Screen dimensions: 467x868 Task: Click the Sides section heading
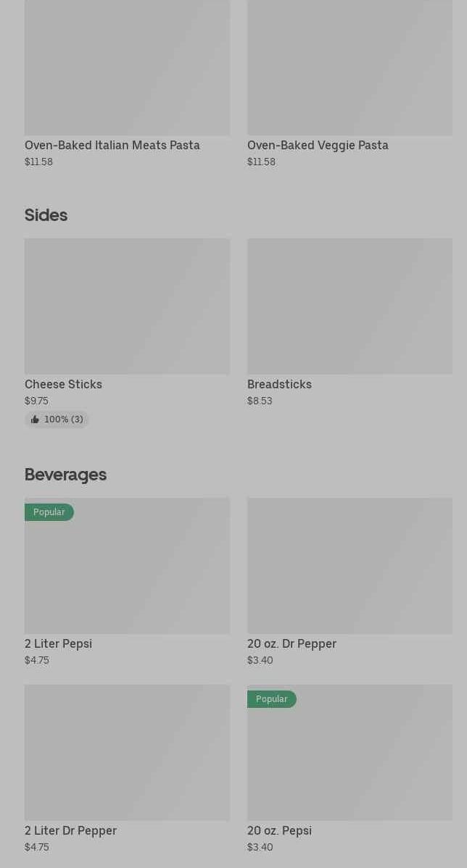point(46,215)
